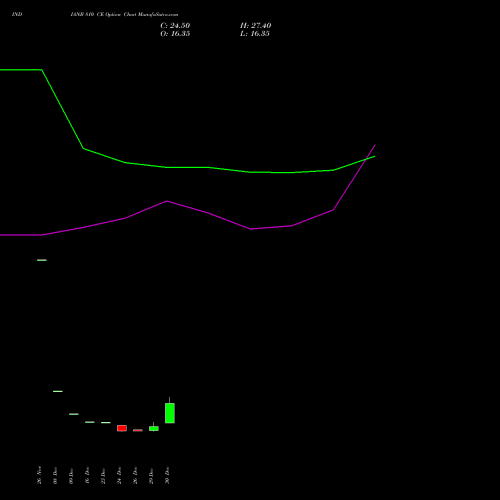
Task: Click the 26 Nov date axis label
Action: [39, 475]
